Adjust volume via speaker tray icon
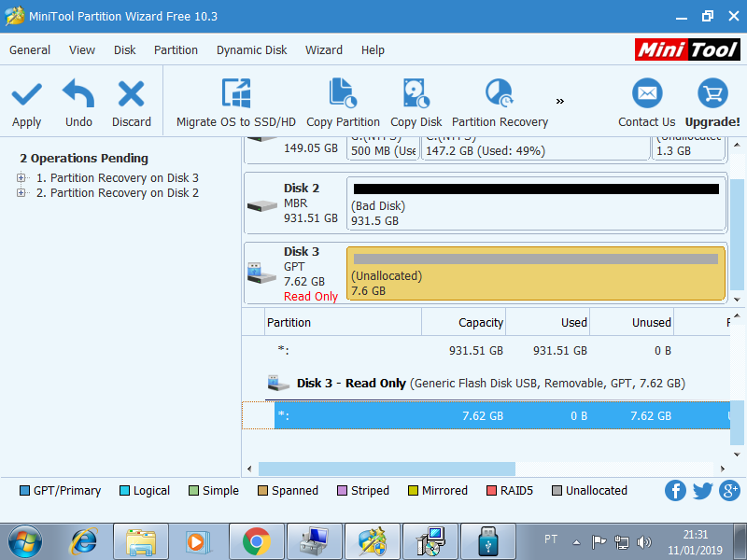The height and width of the screenshot is (560, 747). pyautogui.click(x=644, y=542)
